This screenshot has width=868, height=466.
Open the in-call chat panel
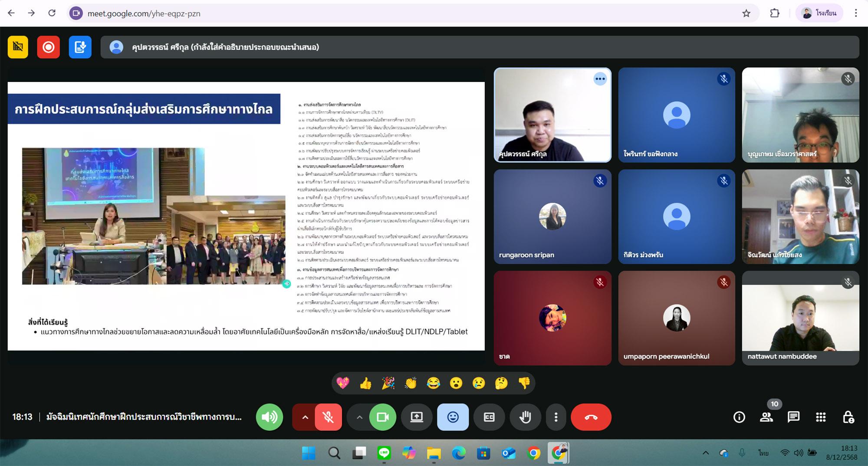coord(793,417)
